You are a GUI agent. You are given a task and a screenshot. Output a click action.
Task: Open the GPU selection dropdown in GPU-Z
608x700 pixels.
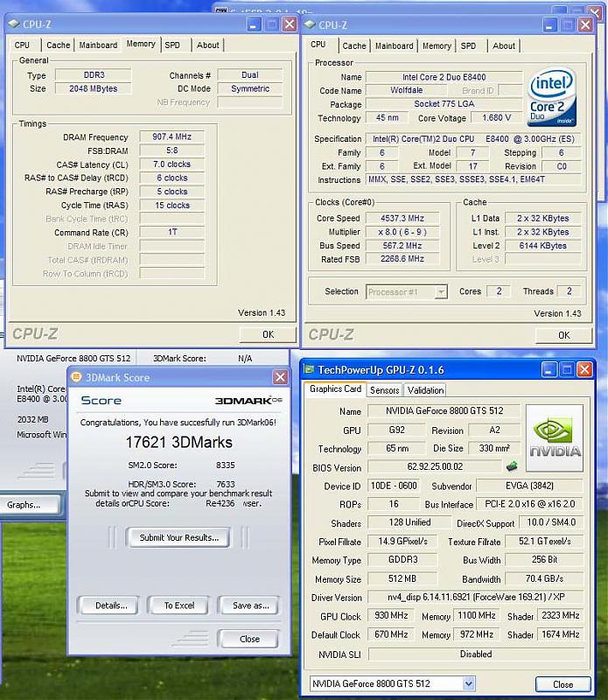[x=468, y=683]
